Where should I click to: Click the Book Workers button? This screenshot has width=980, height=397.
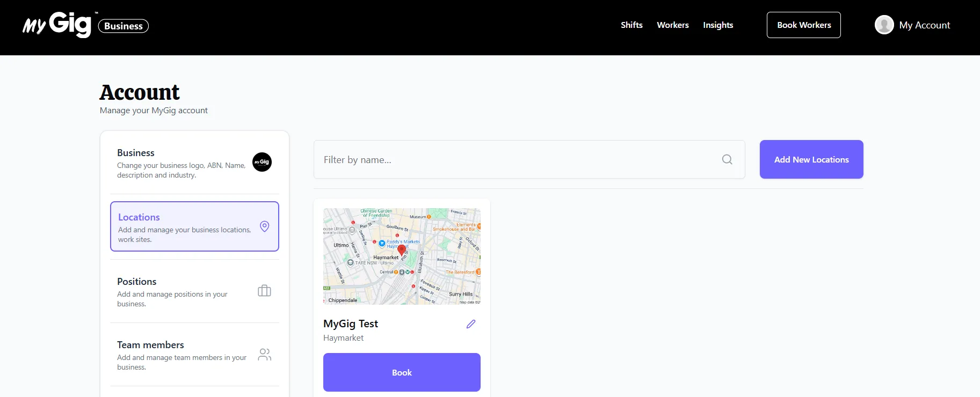point(804,25)
